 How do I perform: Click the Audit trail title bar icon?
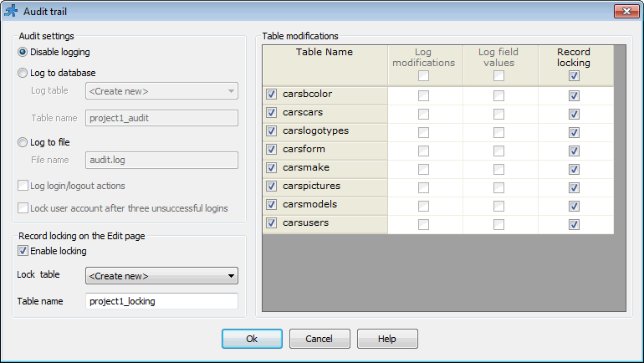coord(11,11)
